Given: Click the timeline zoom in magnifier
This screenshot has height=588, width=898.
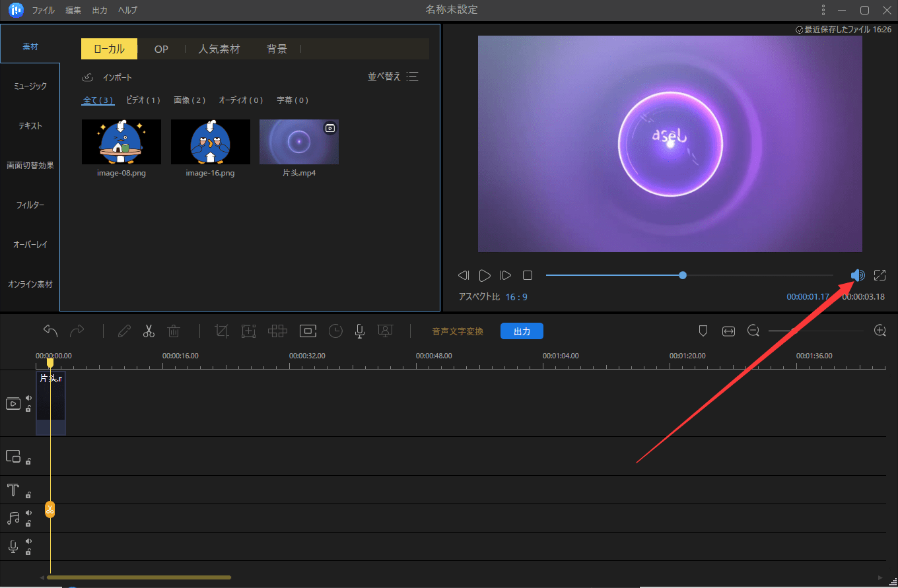Looking at the screenshot, I should (x=880, y=331).
